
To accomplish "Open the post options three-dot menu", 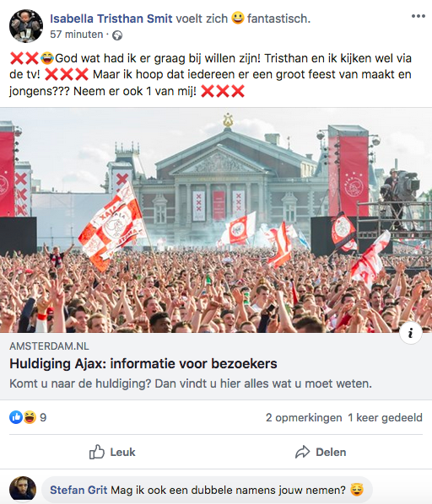I will [x=418, y=16].
